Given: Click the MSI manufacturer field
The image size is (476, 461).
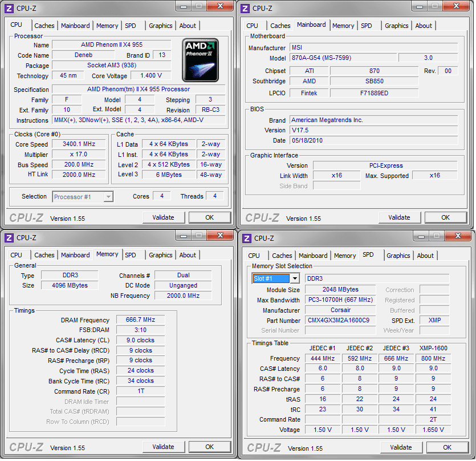Looking at the screenshot, I should pos(374,48).
